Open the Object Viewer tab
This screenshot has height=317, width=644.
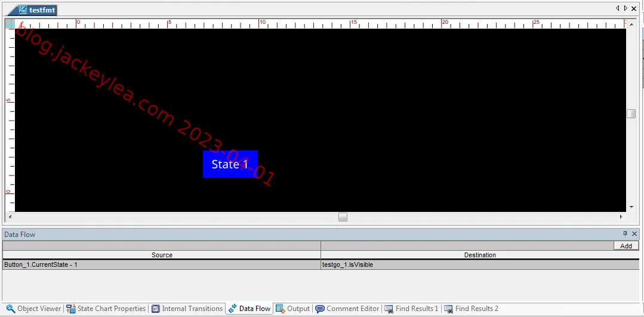tap(33, 309)
